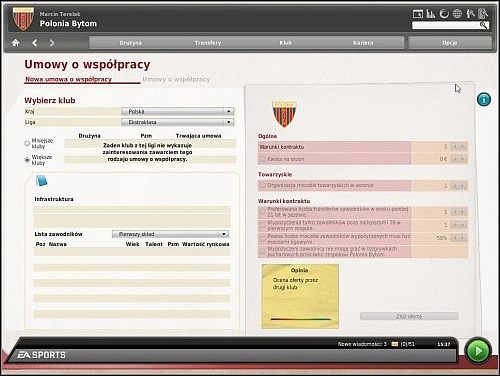Image resolution: width=500 pixels, height=376 pixels.
Task: Click the blue info help icon
Action: click(484, 99)
